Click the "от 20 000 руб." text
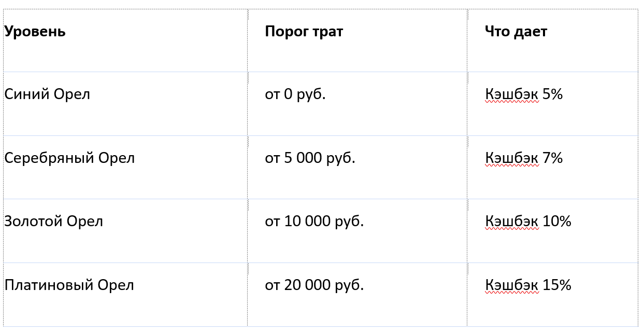644x331 pixels. 314,285
